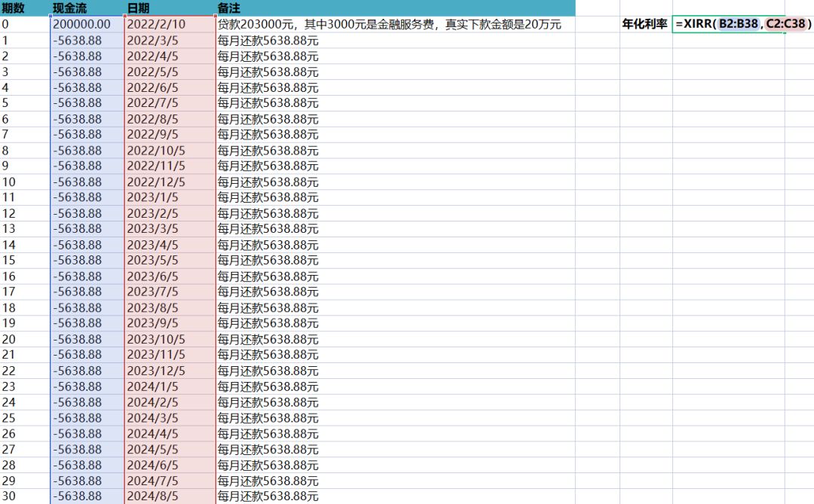Select the date cell 2023/7/5
The height and width of the screenshot is (504, 814).
coord(170,292)
